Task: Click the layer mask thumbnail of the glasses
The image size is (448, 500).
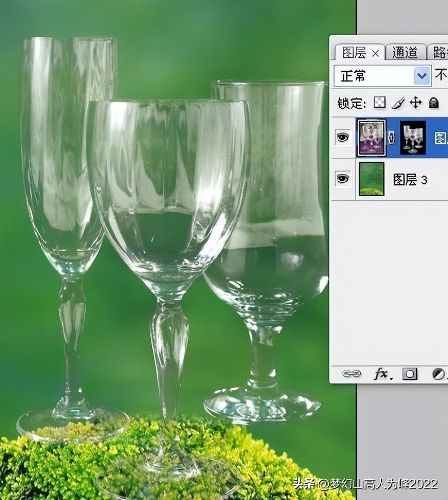Action: 412,138
